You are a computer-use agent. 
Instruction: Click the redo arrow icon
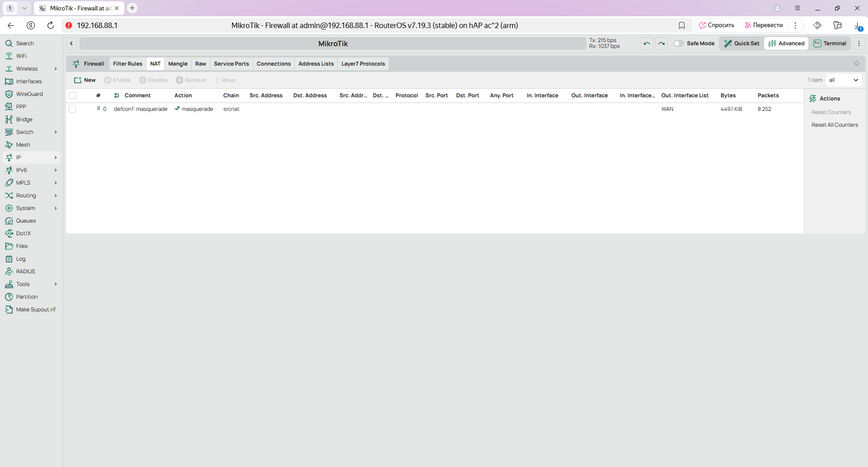coord(661,43)
